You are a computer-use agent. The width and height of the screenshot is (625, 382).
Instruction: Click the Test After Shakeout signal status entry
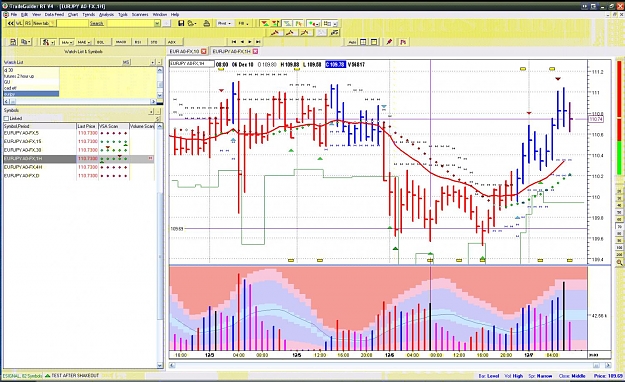pos(72,376)
